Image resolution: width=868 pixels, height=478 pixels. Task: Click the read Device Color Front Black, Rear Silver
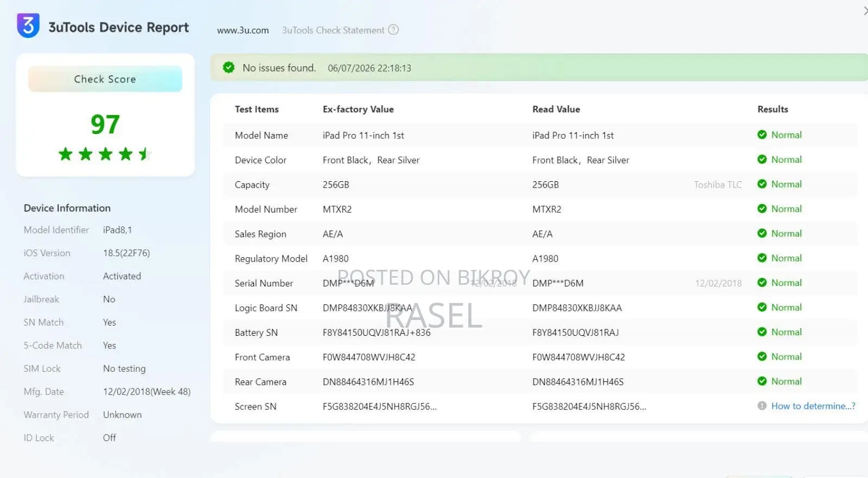pos(580,160)
